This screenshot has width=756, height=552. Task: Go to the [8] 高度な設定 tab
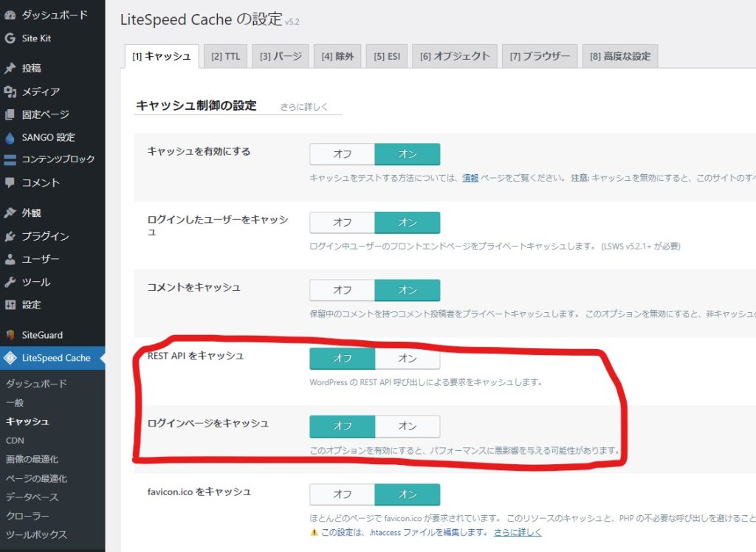(x=619, y=56)
